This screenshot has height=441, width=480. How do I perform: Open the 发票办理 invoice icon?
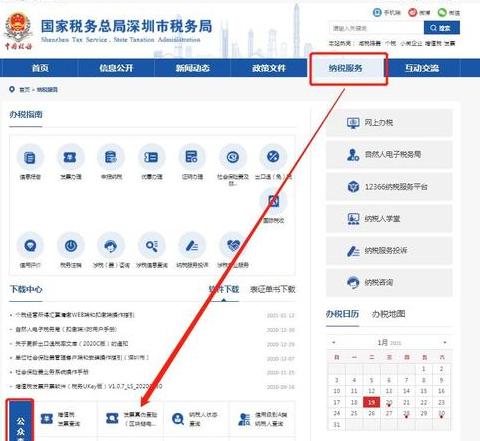tap(70, 157)
